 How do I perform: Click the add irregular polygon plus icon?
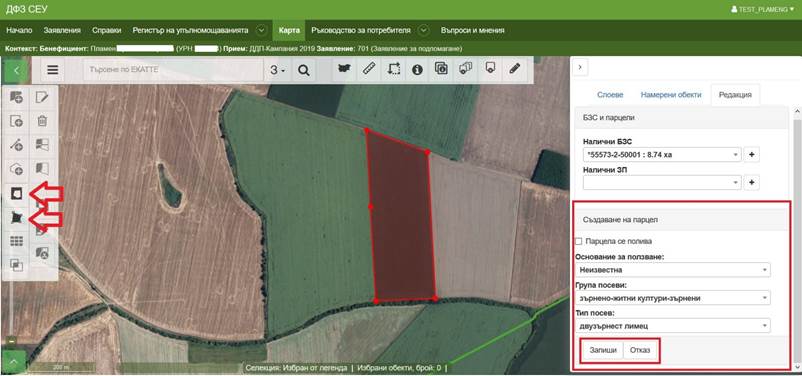click(16, 169)
